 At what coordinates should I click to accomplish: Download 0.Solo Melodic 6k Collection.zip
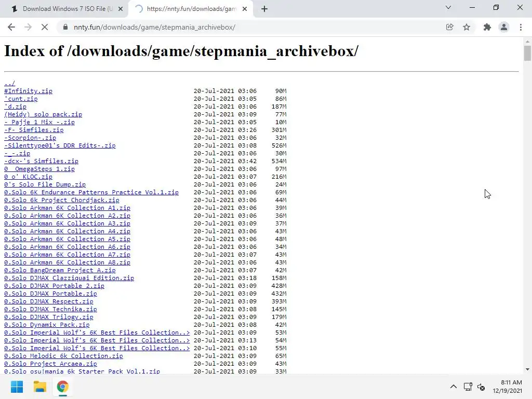[x=63, y=356]
